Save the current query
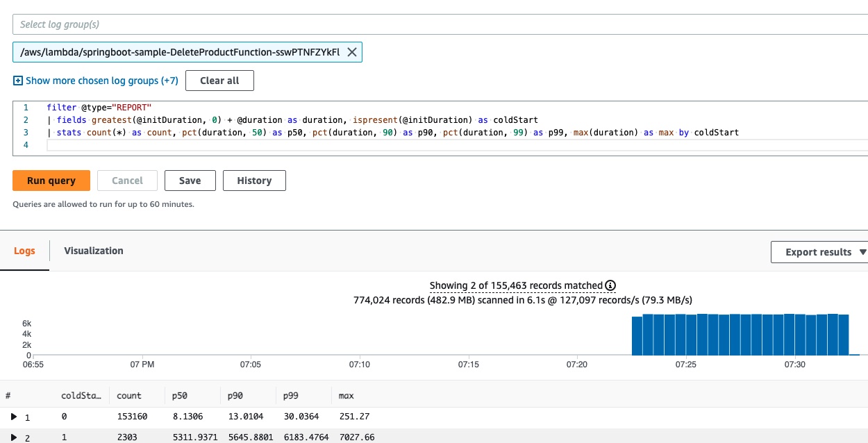Screen dimensions: 868x443 (x=190, y=181)
